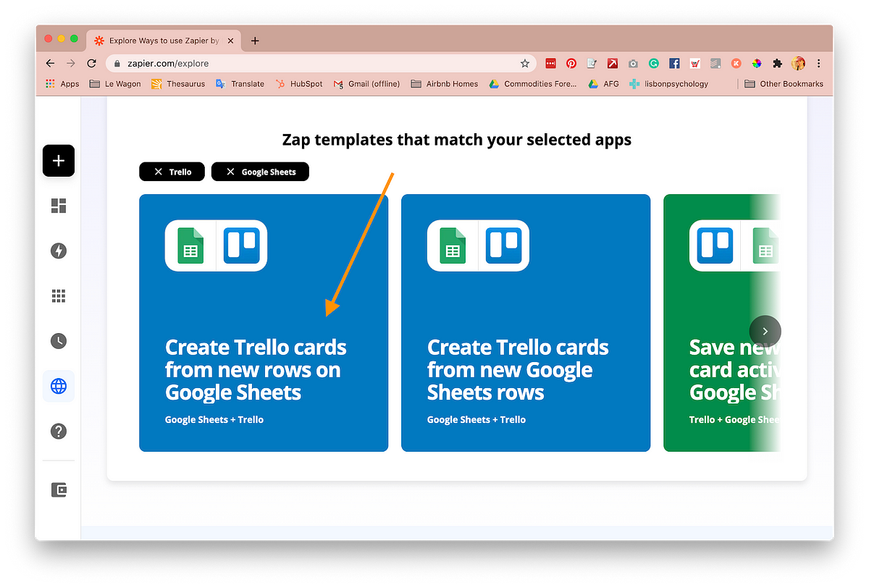Open 'Create Trello cards from new rows on Google Sheets' template
Image resolution: width=869 pixels, height=588 pixels.
264,323
